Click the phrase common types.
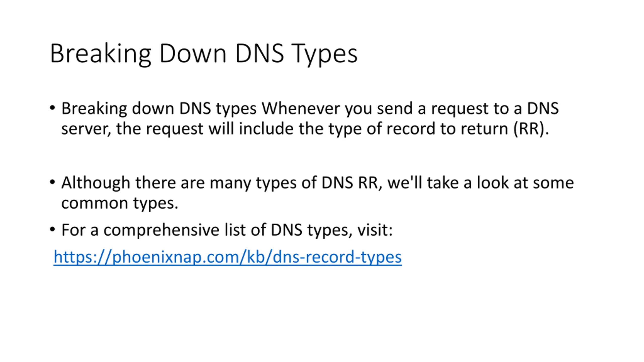The width and height of the screenshot is (644, 362). [120, 203]
